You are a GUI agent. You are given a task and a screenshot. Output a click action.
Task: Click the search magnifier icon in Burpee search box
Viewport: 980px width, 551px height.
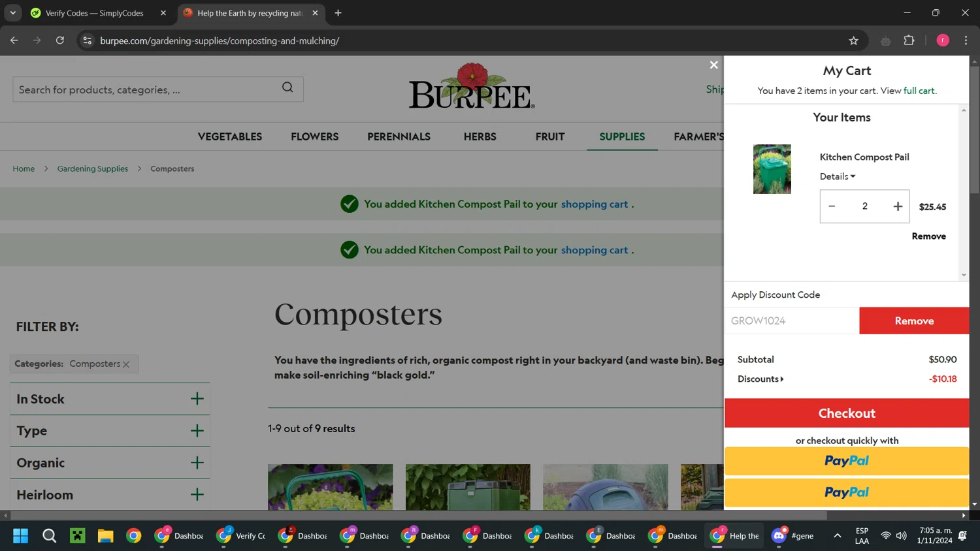coord(287,87)
